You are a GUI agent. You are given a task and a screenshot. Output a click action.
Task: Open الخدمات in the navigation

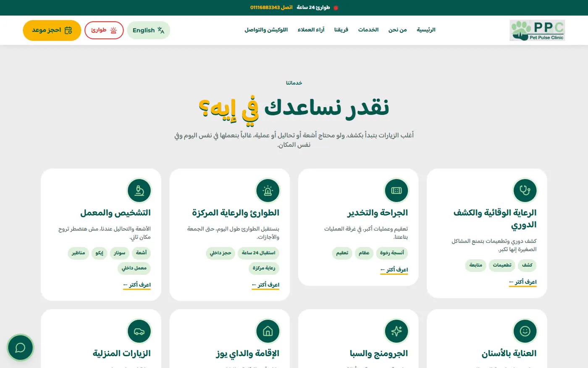[368, 30]
